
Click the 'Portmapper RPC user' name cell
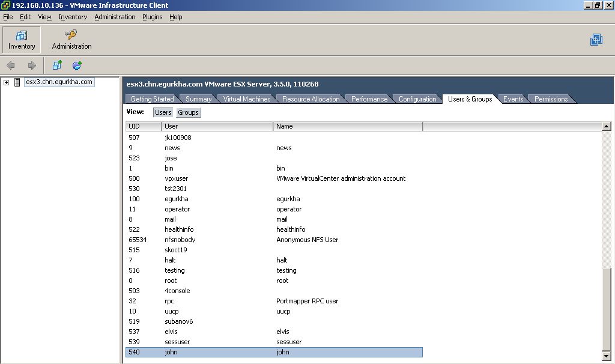pyautogui.click(x=307, y=301)
